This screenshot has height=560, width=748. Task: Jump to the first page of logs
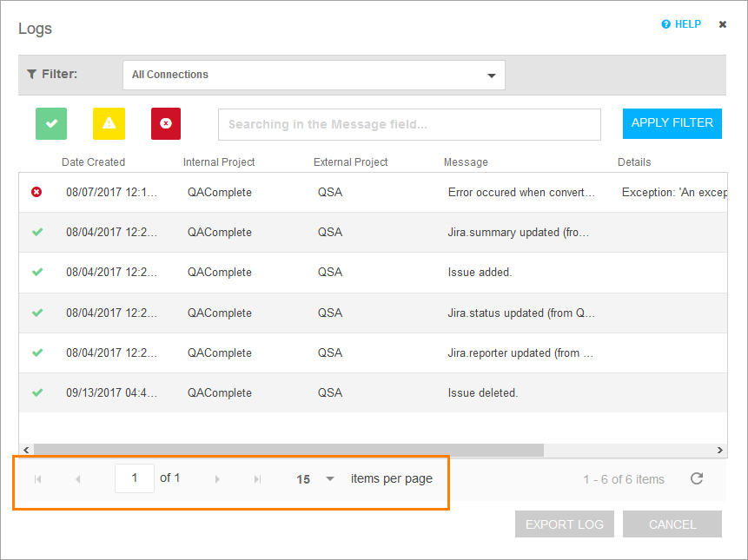point(38,478)
